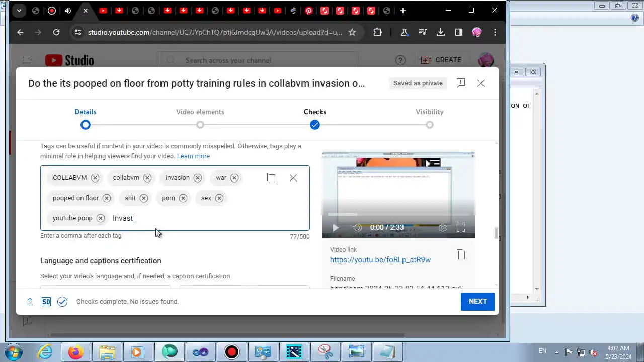This screenshot has height=362, width=644.
Task: Remove the lowercase collabvm tag
Action: click(147, 178)
